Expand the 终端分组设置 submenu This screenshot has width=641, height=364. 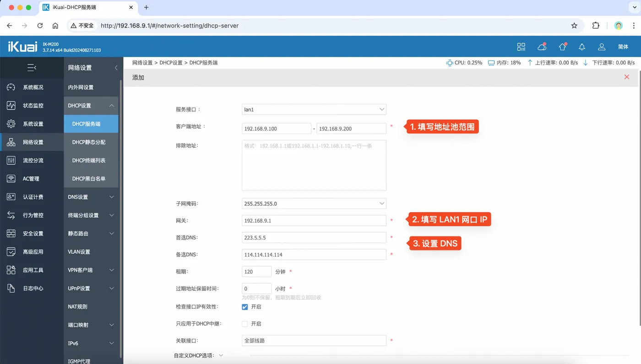point(111,215)
